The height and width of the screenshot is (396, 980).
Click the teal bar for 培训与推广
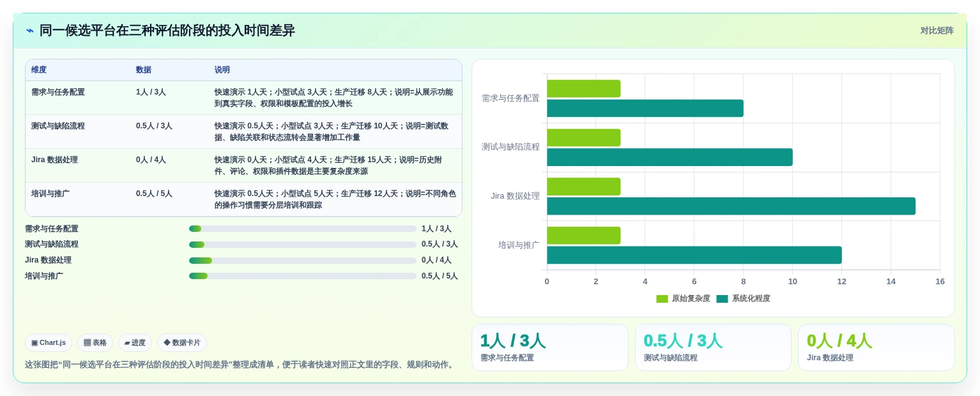click(x=694, y=255)
